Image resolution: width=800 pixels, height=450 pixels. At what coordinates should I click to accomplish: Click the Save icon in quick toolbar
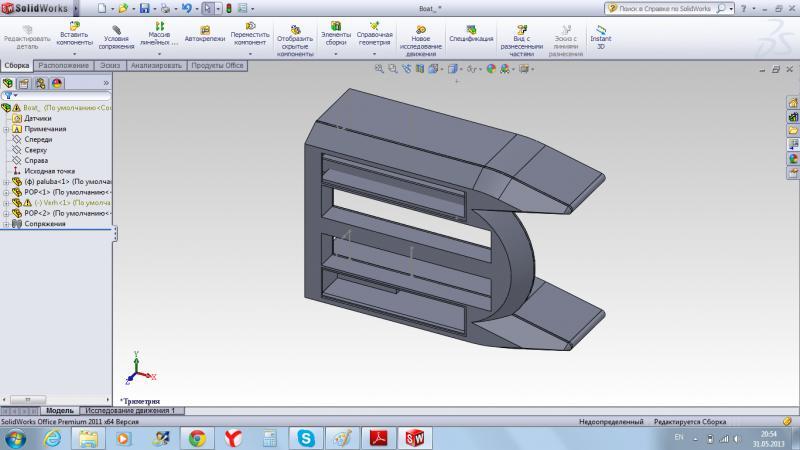145,8
